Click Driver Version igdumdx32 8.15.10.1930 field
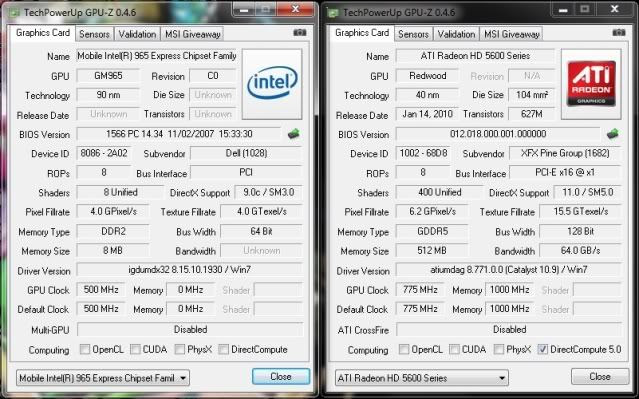 189,270
